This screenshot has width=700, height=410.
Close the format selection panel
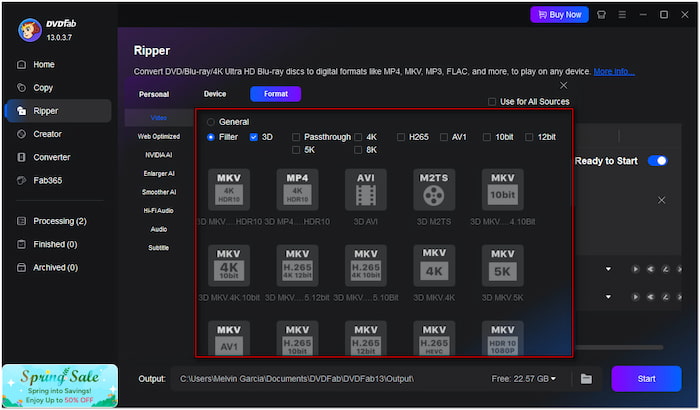click(x=564, y=85)
